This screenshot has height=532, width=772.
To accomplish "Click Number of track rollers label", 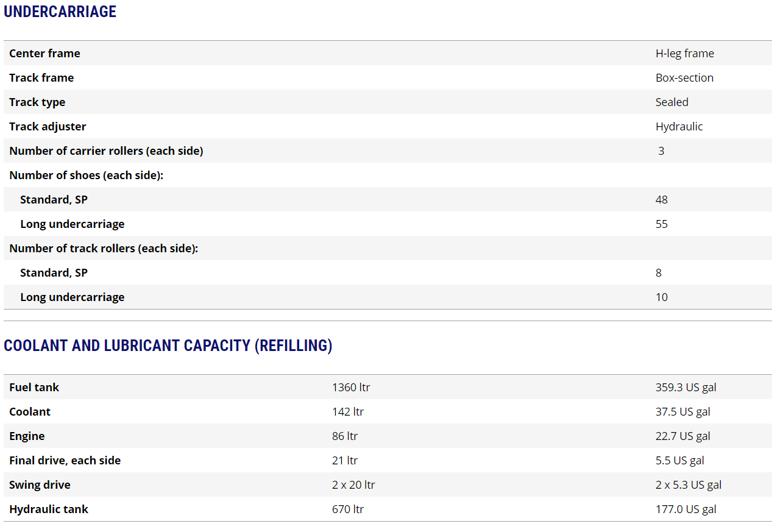I will [x=104, y=248].
